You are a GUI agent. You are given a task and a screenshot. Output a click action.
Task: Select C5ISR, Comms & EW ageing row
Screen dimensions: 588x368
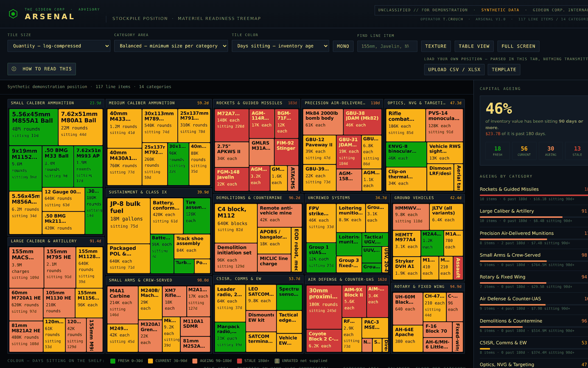tap(534, 347)
